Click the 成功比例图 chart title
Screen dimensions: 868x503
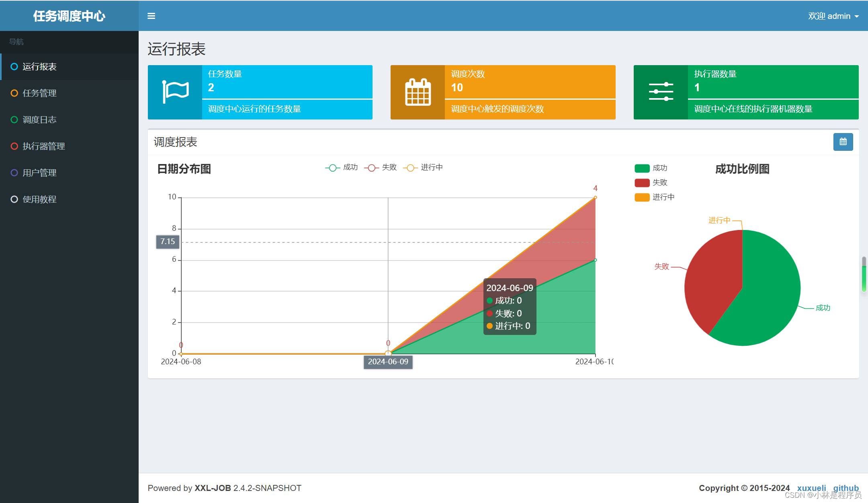point(742,169)
